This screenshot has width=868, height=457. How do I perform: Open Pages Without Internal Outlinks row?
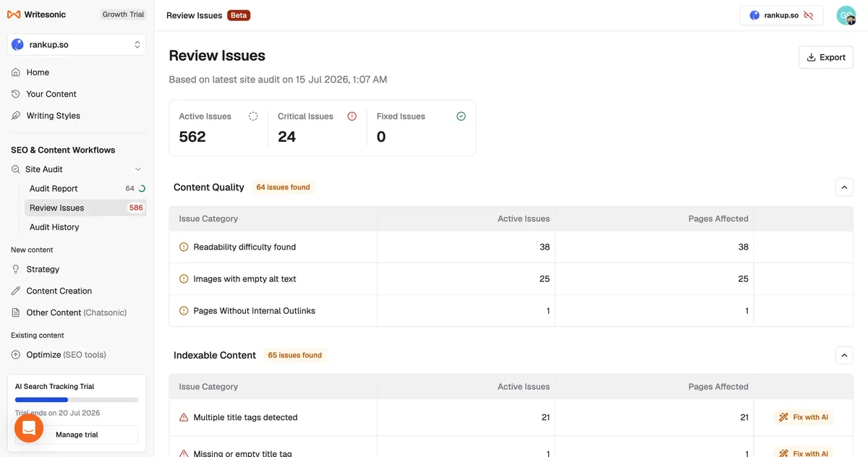click(x=511, y=310)
